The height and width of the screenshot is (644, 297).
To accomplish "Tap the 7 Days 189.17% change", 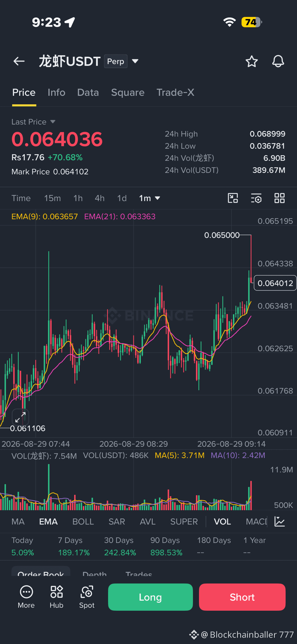I will tap(74, 553).
